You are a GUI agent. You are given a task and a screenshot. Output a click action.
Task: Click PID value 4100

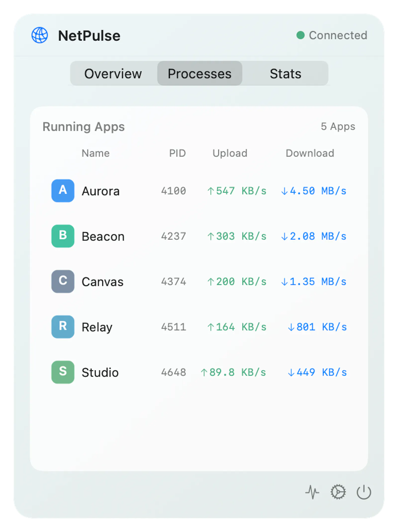[x=173, y=191]
